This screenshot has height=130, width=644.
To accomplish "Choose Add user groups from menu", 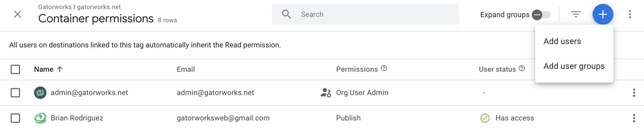I will pos(574,66).
